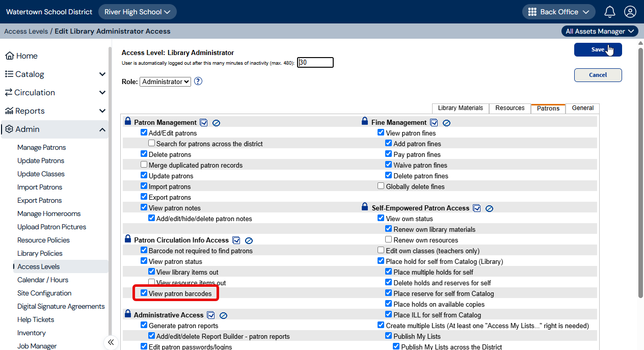
Task: Deselect all Fine Management permissions via slash icon
Action: point(446,122)
